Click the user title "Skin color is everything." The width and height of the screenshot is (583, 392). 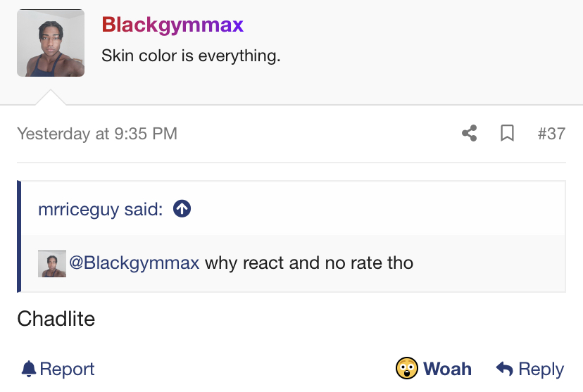click(191, 56)
